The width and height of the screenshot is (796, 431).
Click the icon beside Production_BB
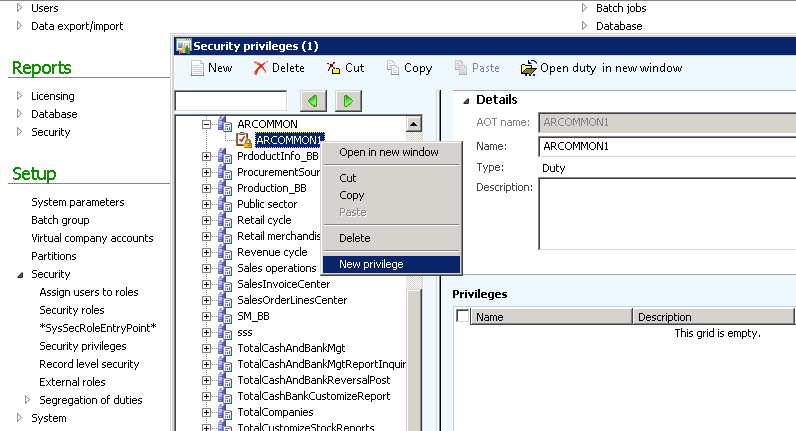pyautogui.click(x=225, y=188)
